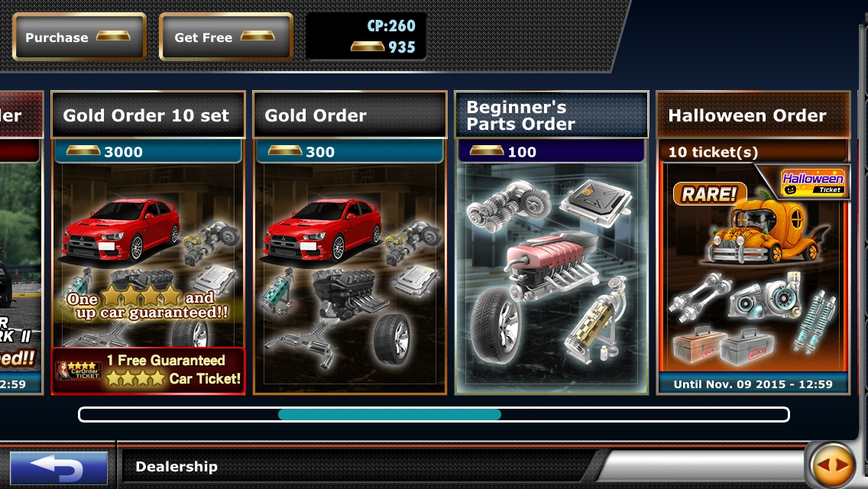This screenshot has width=868, height=489.
Task: Tap the red car in Gold Order card
Action: 322,230
